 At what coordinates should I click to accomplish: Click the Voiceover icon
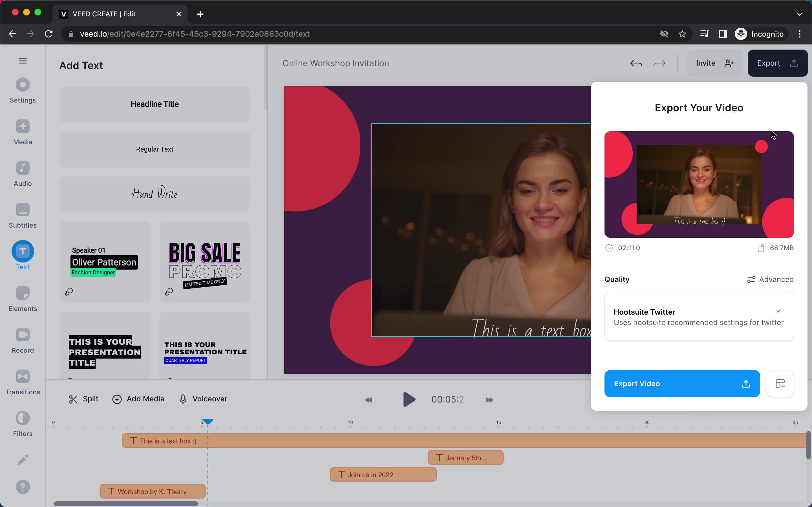tap(182, 399)
